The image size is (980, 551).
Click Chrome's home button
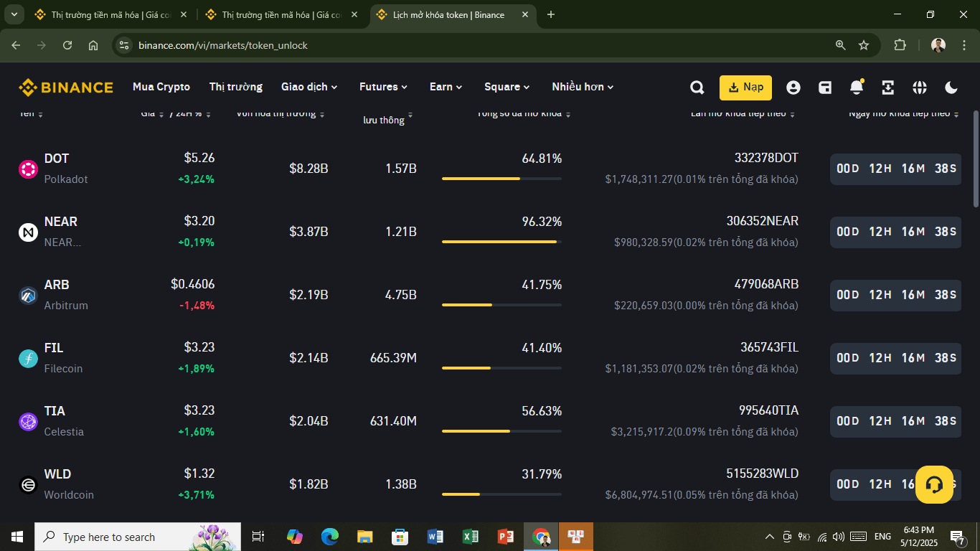(93, 45)
